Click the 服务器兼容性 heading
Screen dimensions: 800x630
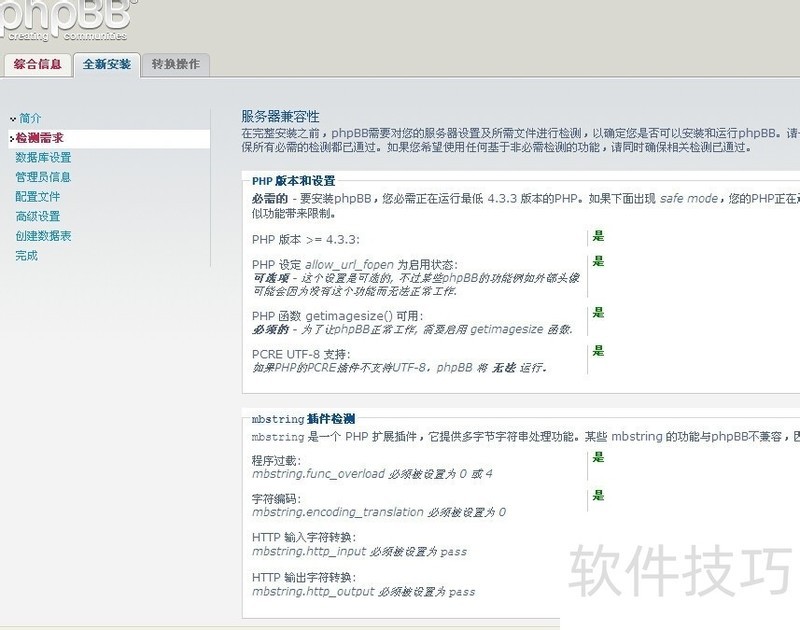point(280,117)
